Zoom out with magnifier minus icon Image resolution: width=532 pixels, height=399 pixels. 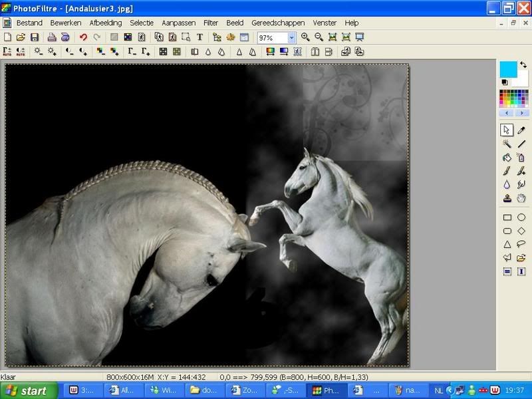coord(319,37)
